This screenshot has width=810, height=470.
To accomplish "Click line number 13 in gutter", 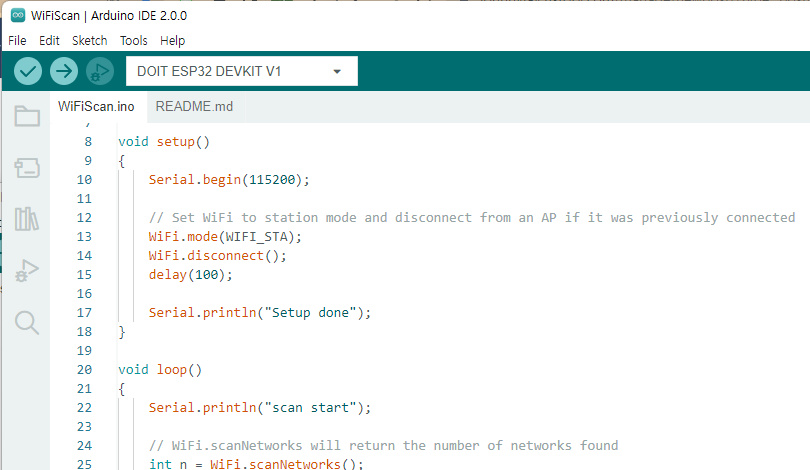I will pos(84,237).
